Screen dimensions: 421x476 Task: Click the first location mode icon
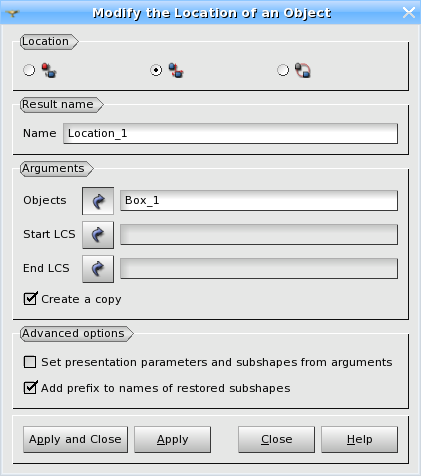pos(49,70)
